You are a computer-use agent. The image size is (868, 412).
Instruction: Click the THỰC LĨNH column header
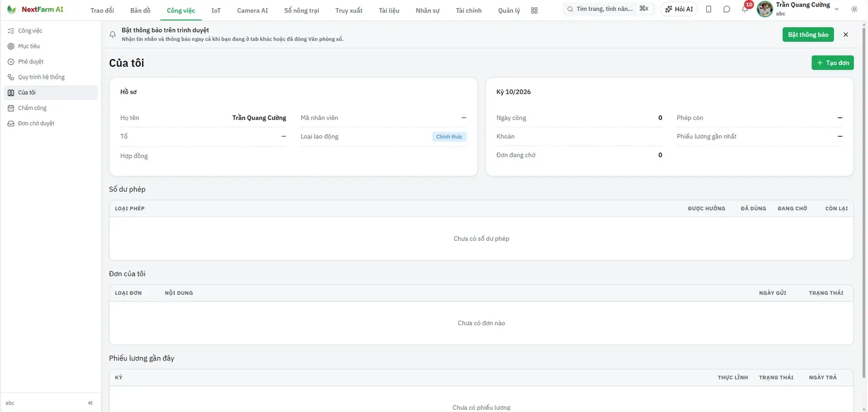pyautogui.click(x=733, y=378)
